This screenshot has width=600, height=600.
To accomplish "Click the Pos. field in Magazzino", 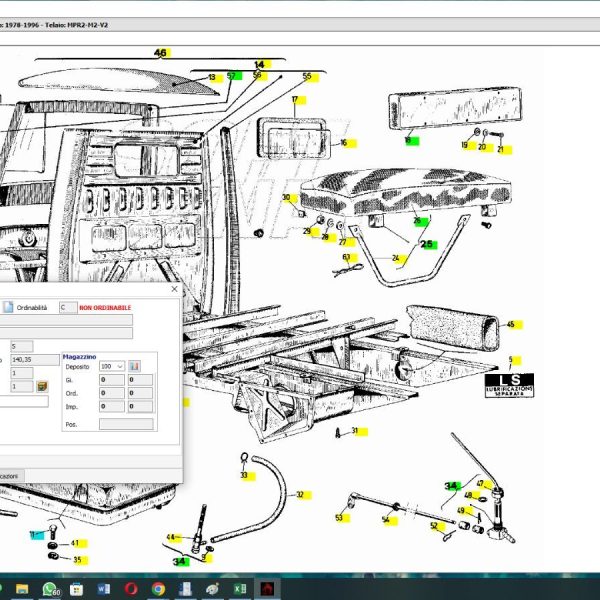I will (x=126, y=424).
